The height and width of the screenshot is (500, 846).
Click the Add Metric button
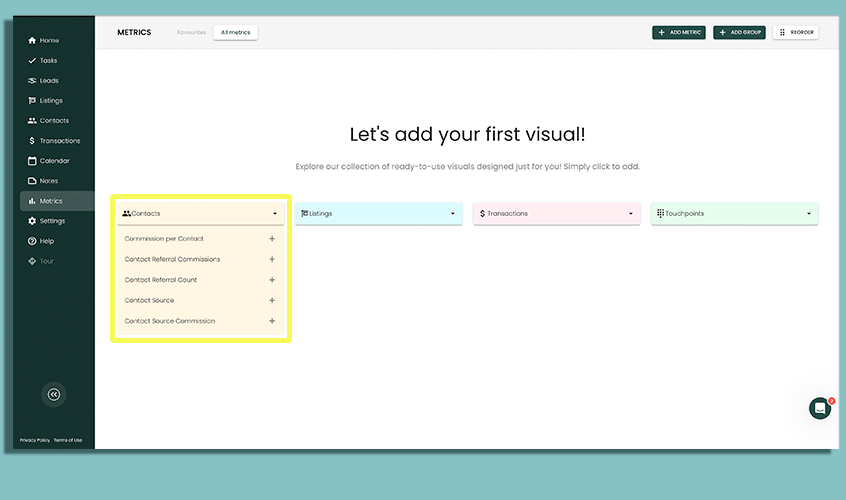point(679,32)
